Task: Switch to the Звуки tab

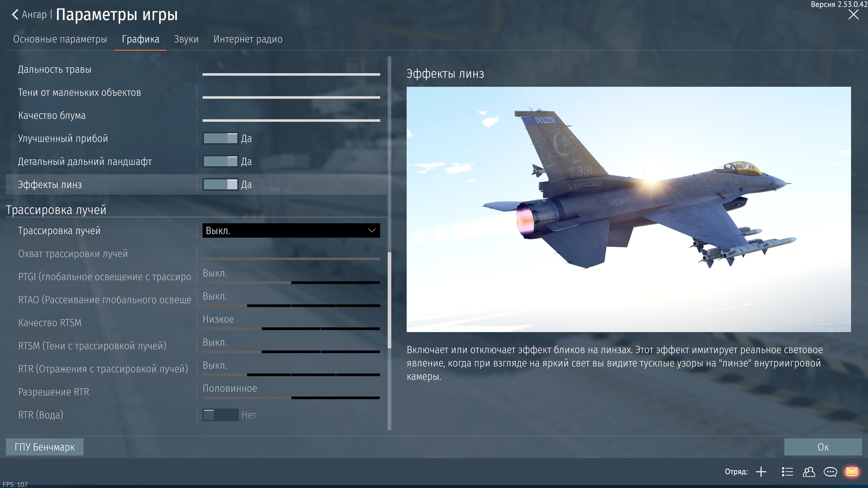Action: pyautogui.click(x=186, y=39)
